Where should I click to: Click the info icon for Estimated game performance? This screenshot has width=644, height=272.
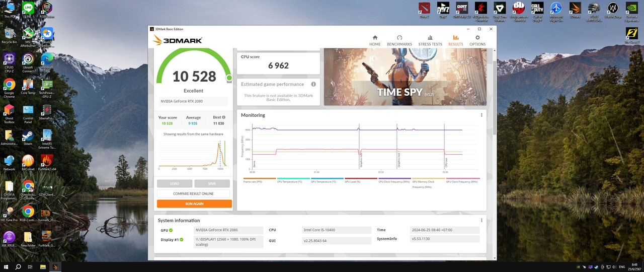[313, 84]
